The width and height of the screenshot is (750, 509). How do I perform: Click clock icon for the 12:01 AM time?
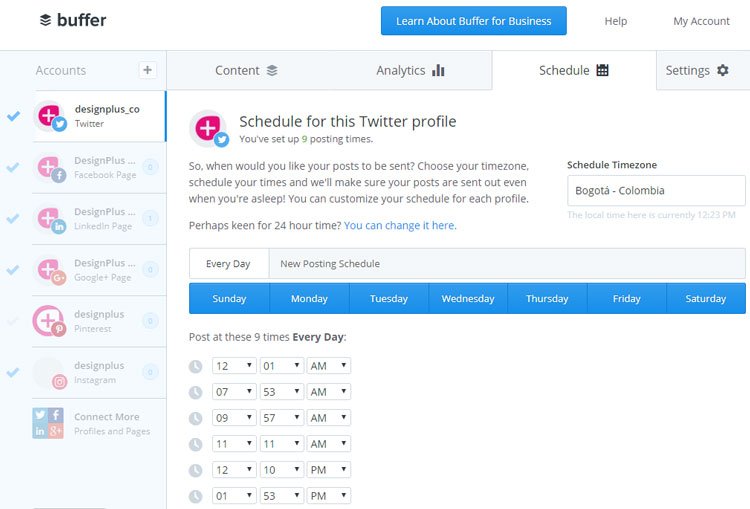pyautogui.click(x=195, y=366)
